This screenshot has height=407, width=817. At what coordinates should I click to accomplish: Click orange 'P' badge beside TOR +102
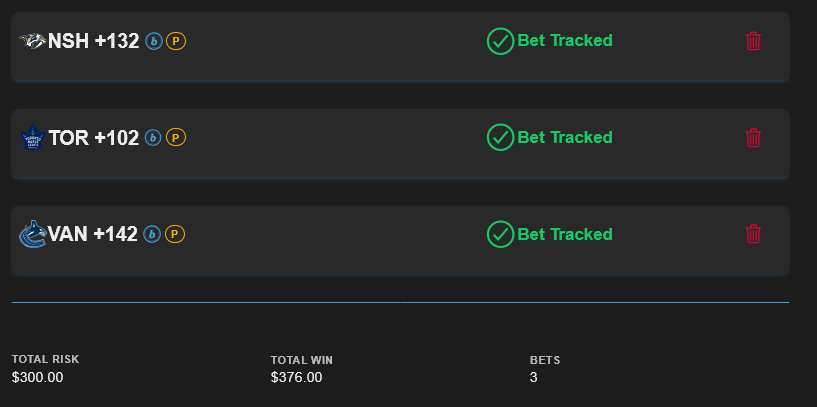175,138
